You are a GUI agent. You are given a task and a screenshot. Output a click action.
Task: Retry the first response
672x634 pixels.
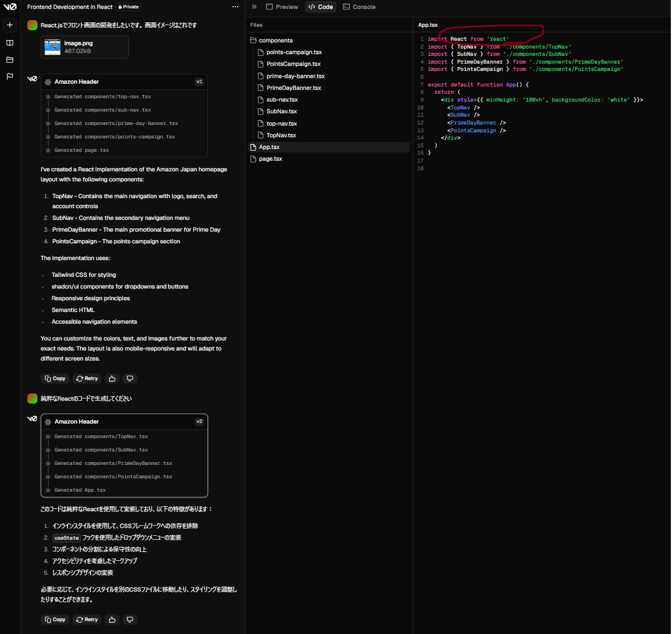[x=87, y=378]
